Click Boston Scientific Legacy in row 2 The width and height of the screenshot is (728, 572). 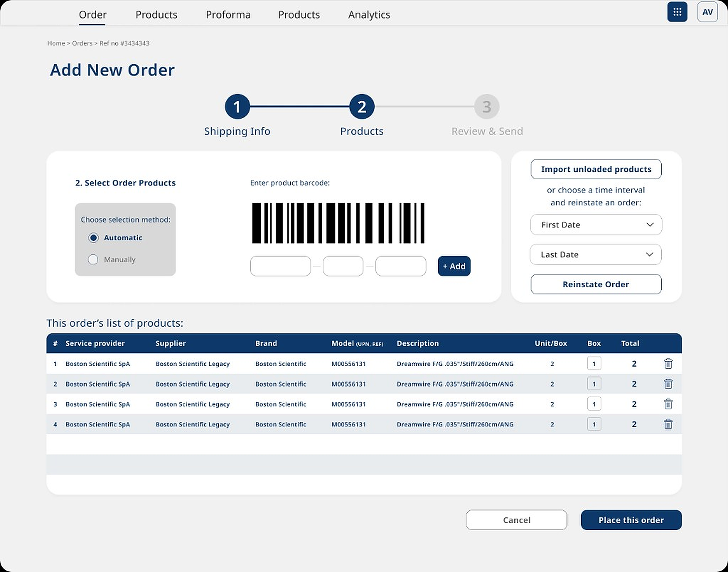pyautogui.click(x=193, y=384)
